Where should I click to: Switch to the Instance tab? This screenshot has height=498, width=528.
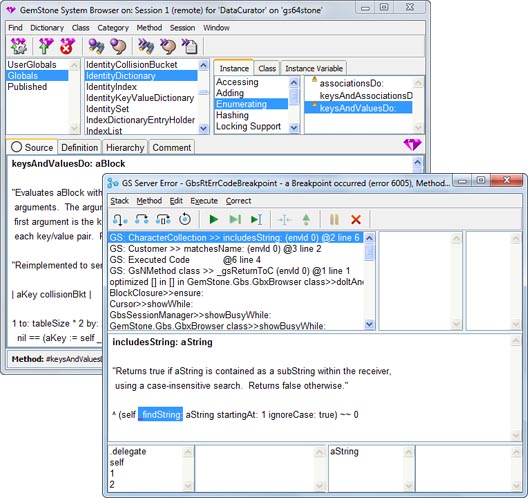pos(234,68)
